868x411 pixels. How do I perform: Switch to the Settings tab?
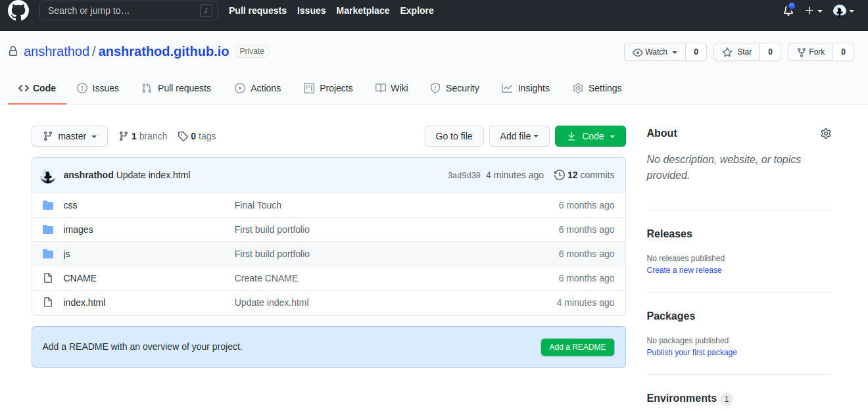point(597,88)
